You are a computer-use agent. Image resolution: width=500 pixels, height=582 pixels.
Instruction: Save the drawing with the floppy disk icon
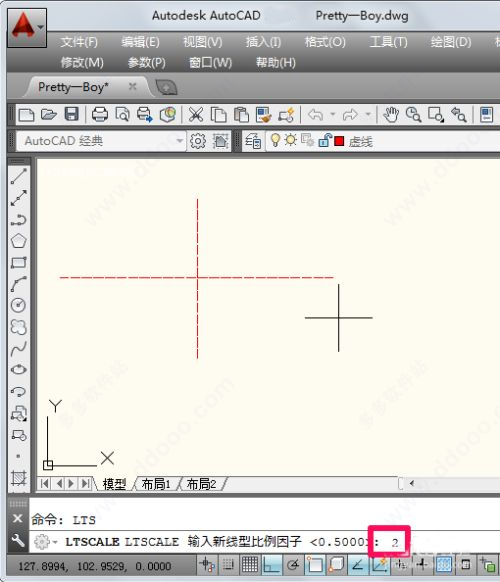coord(71,114)
